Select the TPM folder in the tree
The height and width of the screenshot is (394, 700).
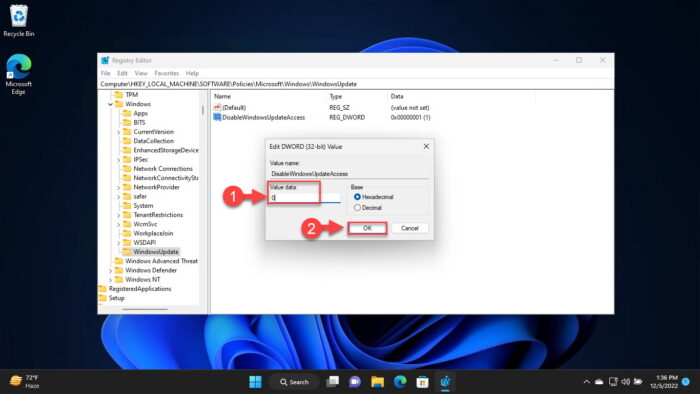point(127,95)
